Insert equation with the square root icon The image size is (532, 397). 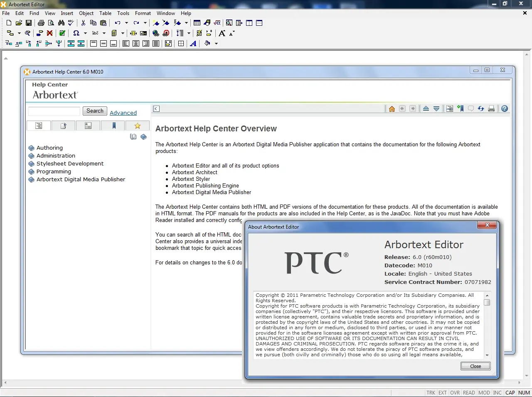217,23
